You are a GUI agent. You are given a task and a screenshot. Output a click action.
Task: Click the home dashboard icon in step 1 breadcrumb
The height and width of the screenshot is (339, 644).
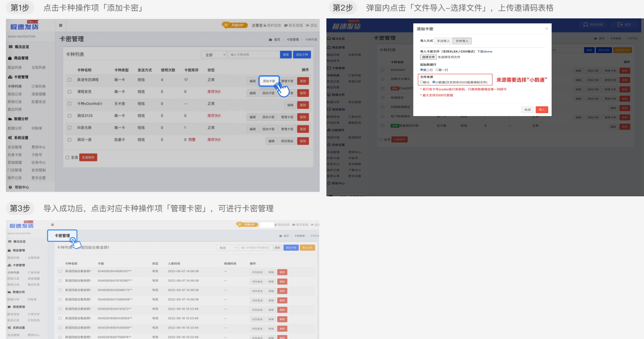[x=271, y=40]
